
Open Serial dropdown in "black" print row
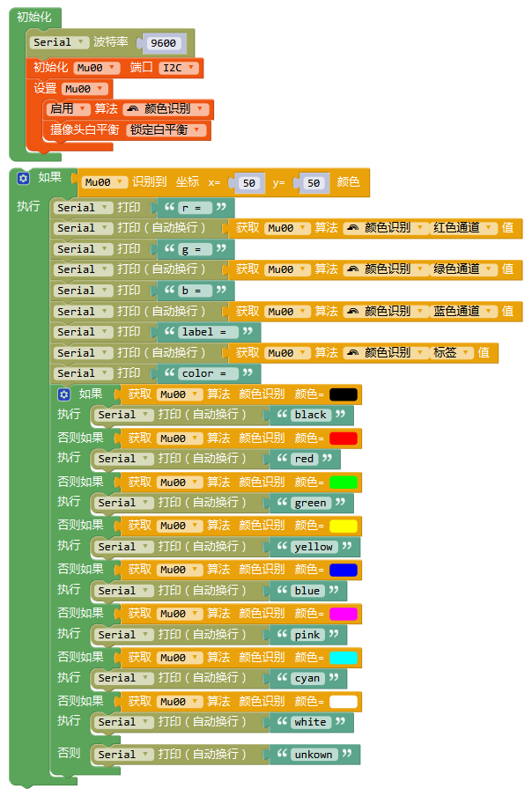pyautogui.click(x=124, y=415)
